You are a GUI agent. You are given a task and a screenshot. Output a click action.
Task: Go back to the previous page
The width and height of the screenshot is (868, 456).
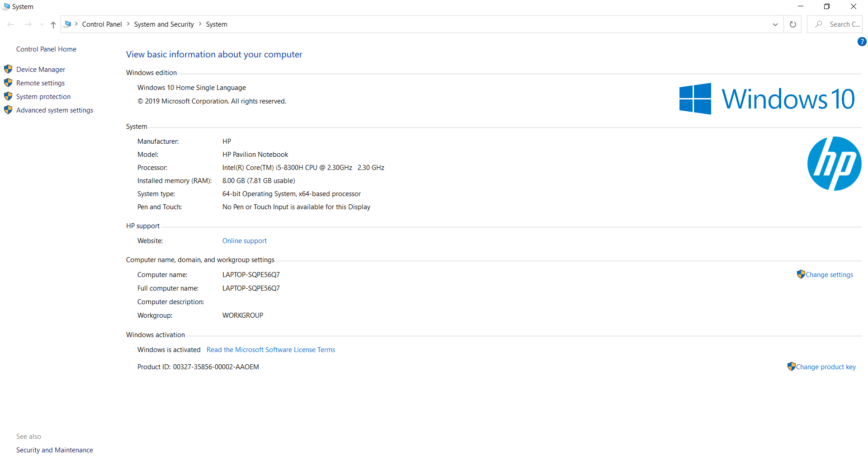point(10,24)
